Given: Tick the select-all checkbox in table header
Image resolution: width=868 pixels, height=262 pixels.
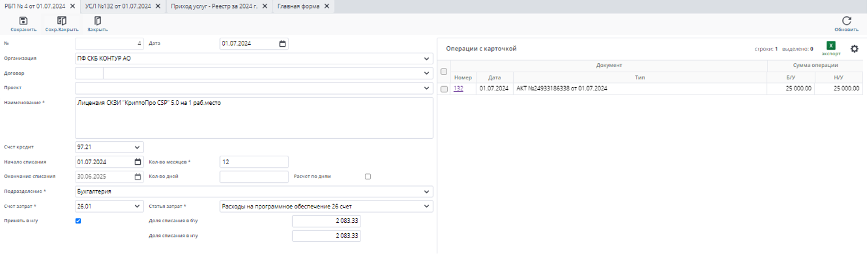Looking at the screenshot, I should coord(444,72).
